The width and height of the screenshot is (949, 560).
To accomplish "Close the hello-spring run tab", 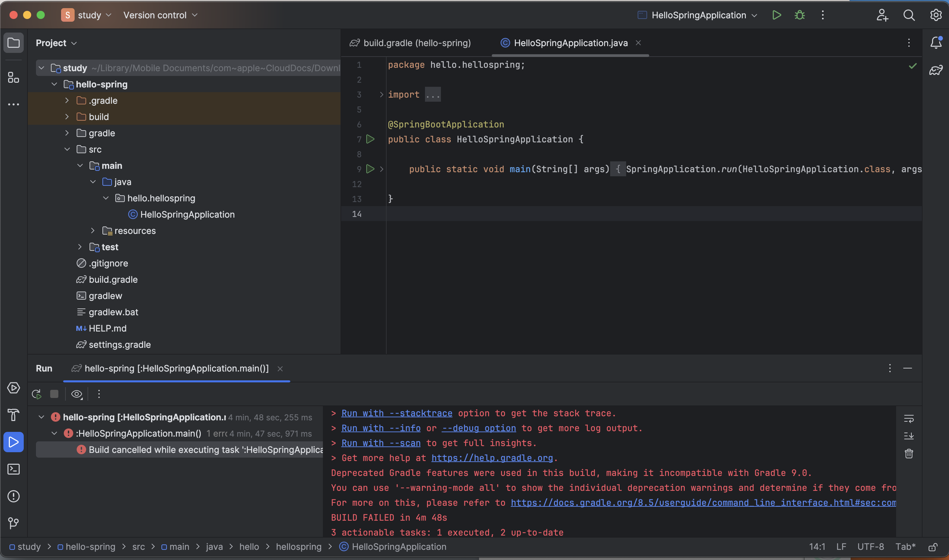I will [x=280, y=369].
